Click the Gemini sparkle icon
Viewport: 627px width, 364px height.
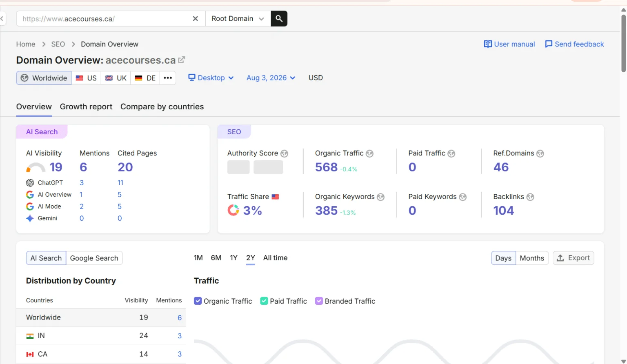pyautogui.click(x=30, y=218)
